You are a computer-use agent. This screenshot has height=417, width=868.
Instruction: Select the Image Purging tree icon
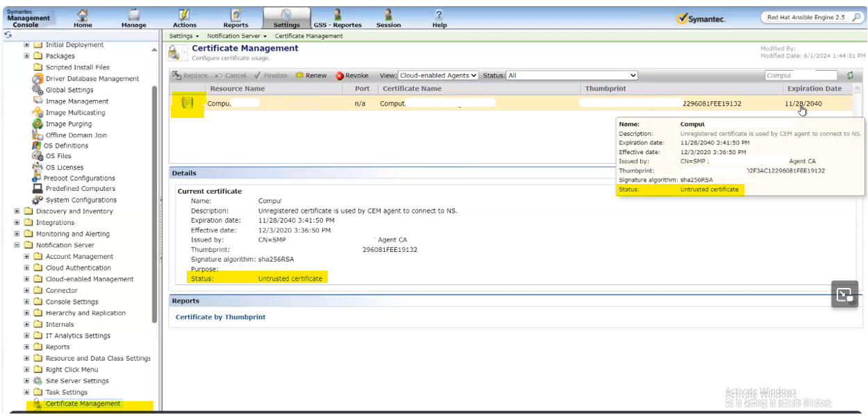coord(37,124)
